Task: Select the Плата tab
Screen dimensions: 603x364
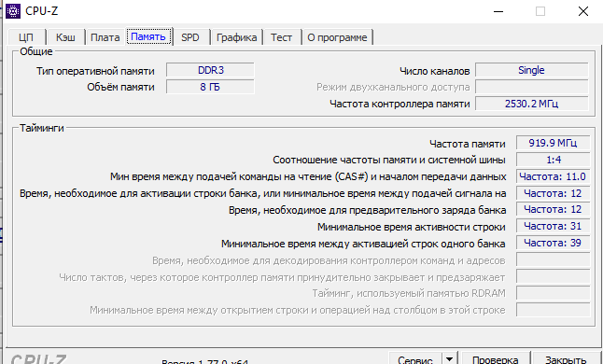Action: 105,37
